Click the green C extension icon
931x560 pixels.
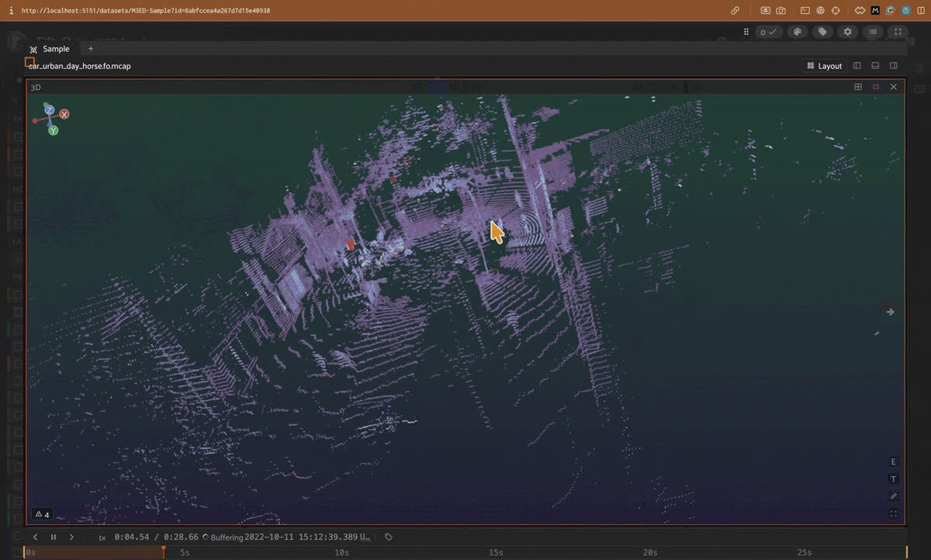(x=891, y=11)
